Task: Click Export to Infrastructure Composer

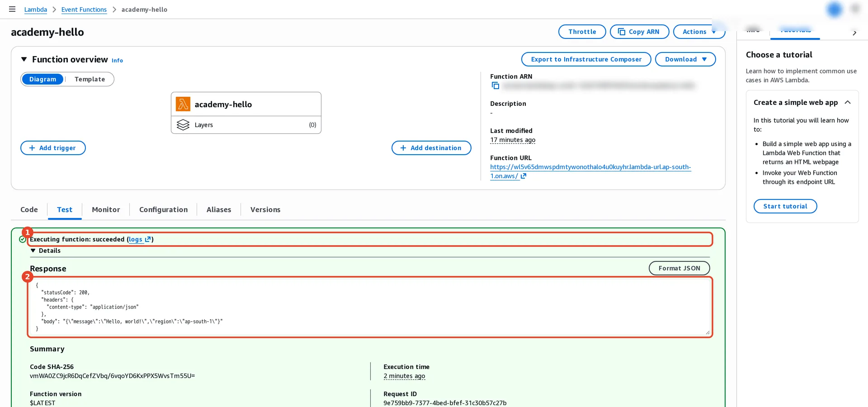Action: point(586,59)
